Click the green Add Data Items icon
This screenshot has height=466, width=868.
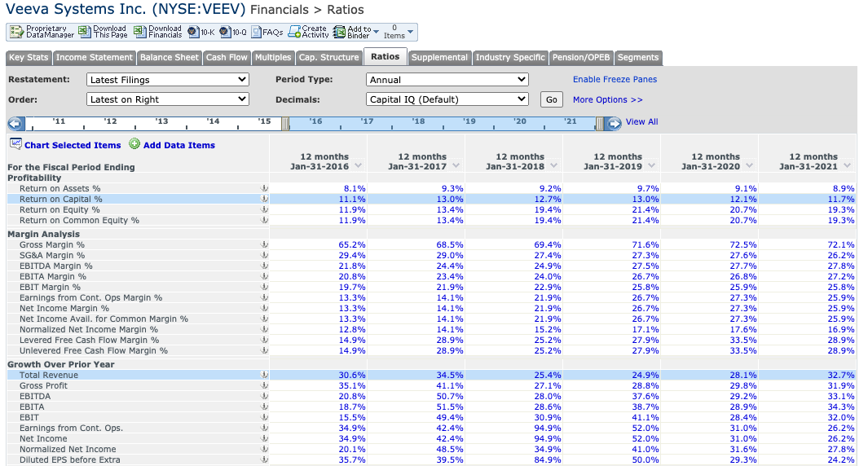click(134, 144)
